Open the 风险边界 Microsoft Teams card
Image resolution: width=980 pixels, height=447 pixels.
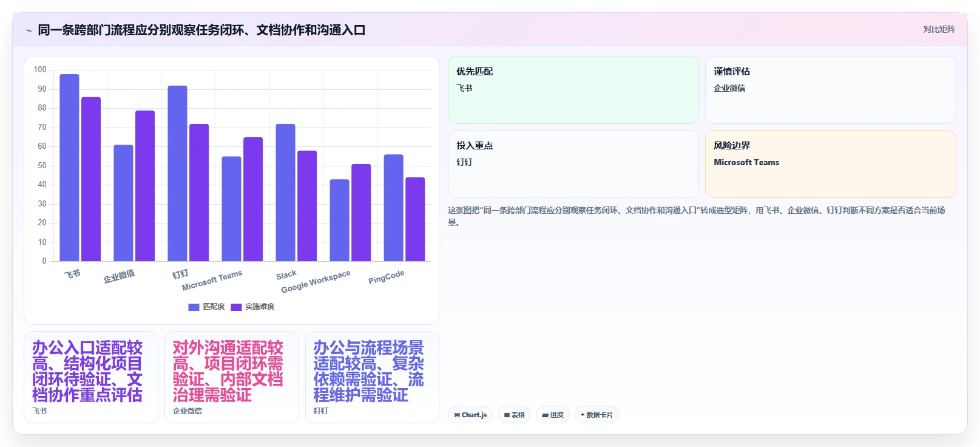point(830,164)
